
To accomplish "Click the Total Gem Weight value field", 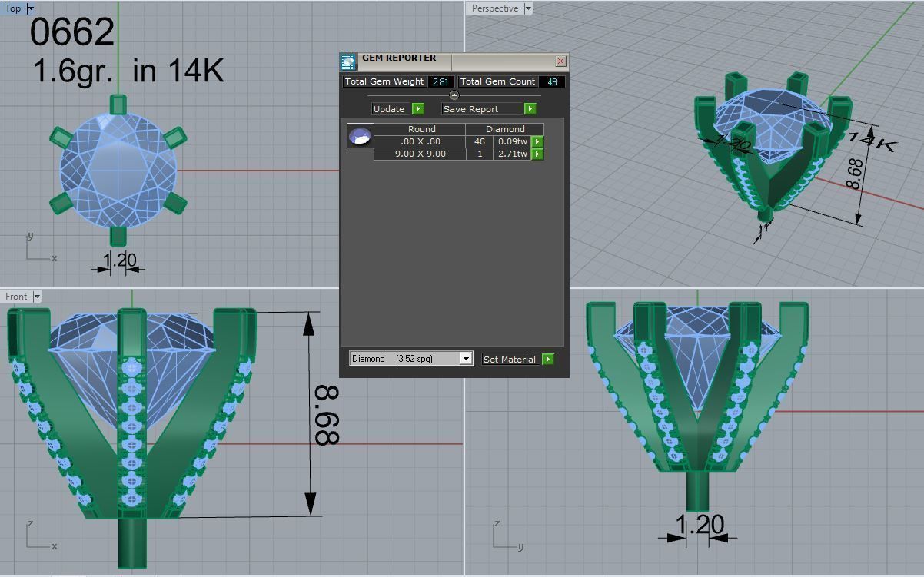I will (x=441, y=81).
